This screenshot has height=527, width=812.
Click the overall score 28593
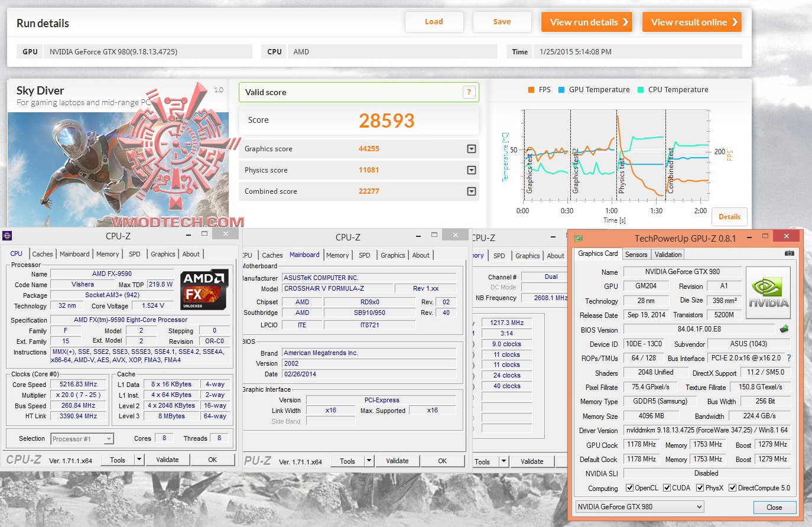[x=386, y=121]
